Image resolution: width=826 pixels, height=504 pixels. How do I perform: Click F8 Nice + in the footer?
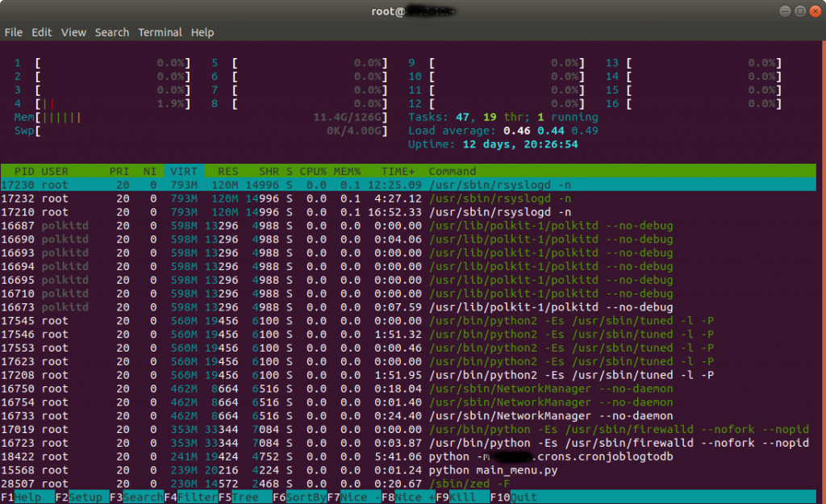(408, 498)
